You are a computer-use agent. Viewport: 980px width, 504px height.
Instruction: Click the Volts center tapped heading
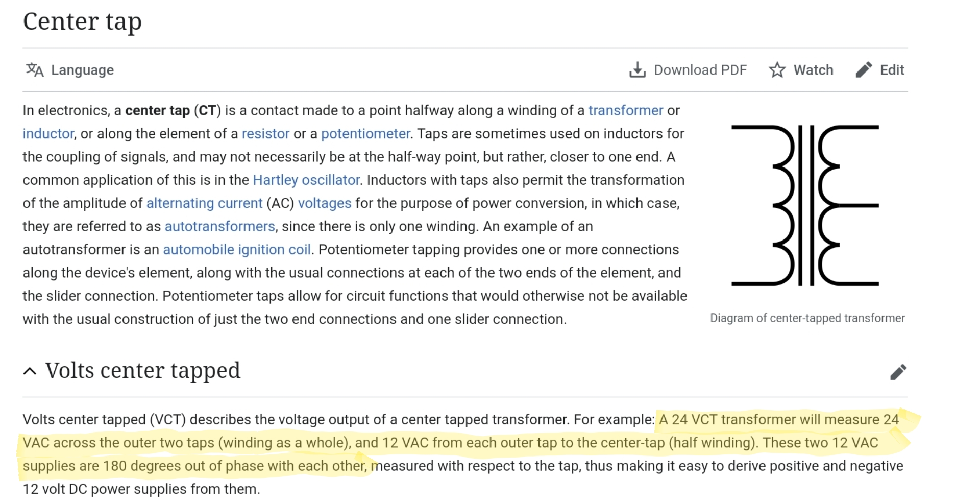tap(142, 371)
